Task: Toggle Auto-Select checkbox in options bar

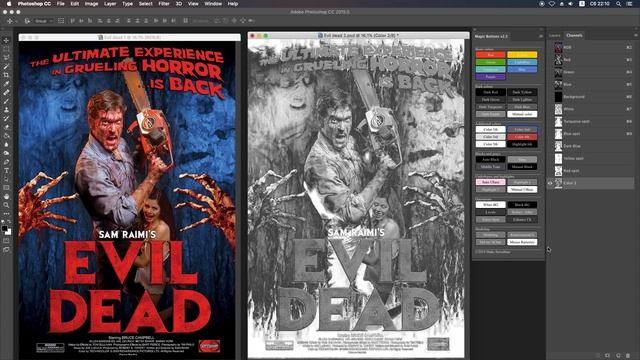Action: pyautogui.click(x=27, y=21)
